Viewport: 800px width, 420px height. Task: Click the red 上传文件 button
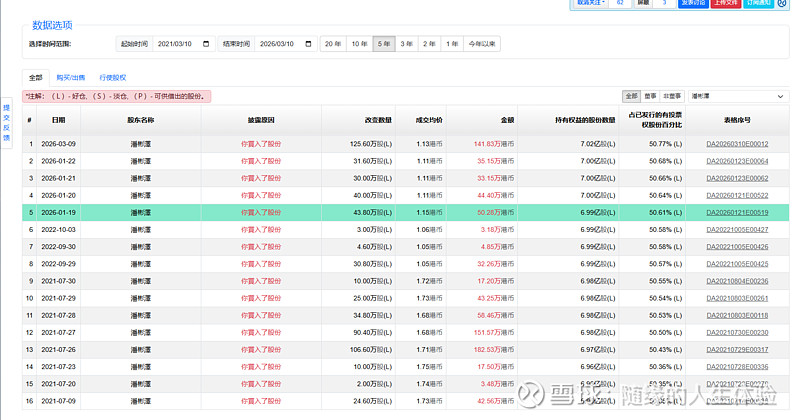(726, 4)
